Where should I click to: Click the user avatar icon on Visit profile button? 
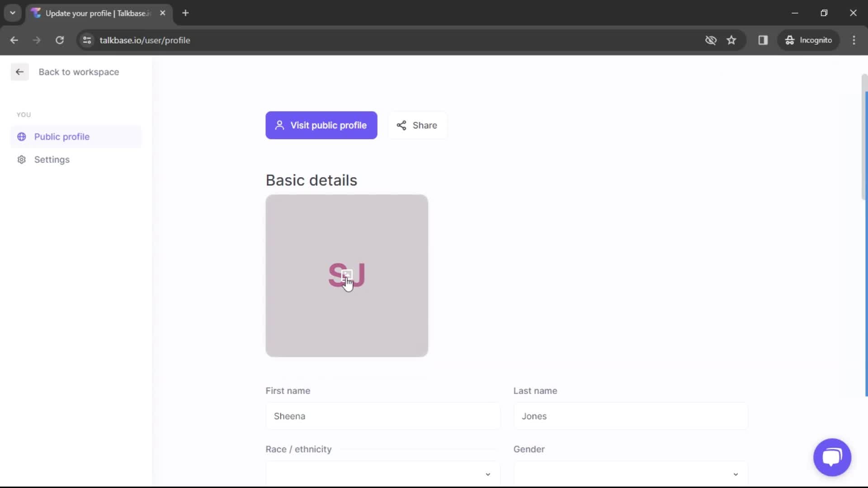[279, 125]
